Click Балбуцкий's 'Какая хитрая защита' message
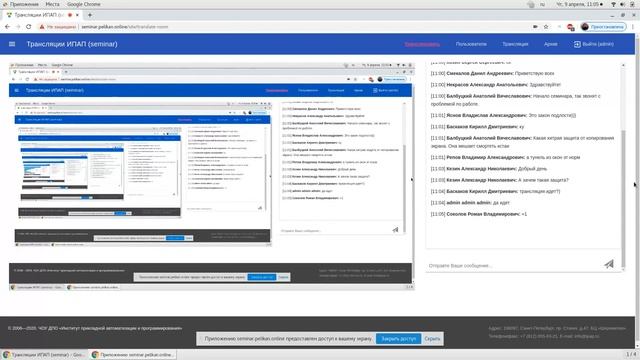This screenshot has height=360, width=640. [522, 142]
